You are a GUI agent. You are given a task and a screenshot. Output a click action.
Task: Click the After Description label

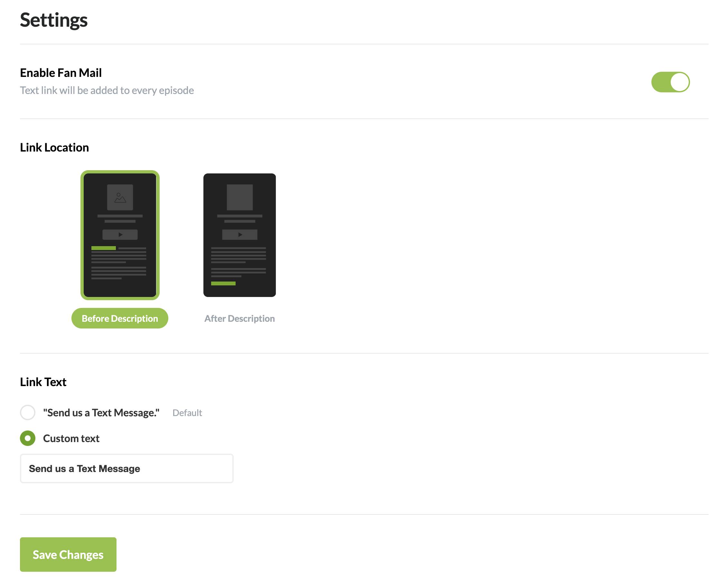point(239,318)
